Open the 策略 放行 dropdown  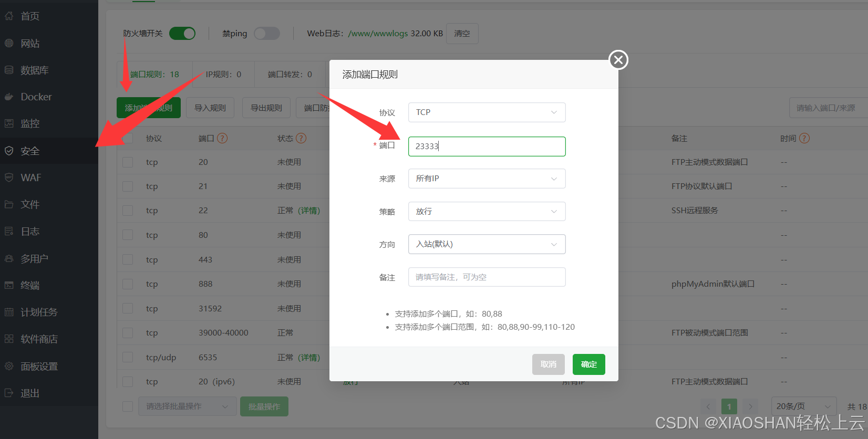click(487, 212)
